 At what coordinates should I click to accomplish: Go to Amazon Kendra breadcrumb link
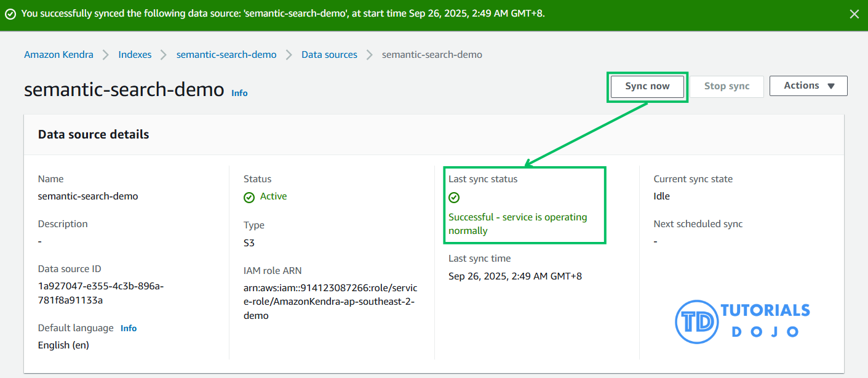click(x=58, y=55)
